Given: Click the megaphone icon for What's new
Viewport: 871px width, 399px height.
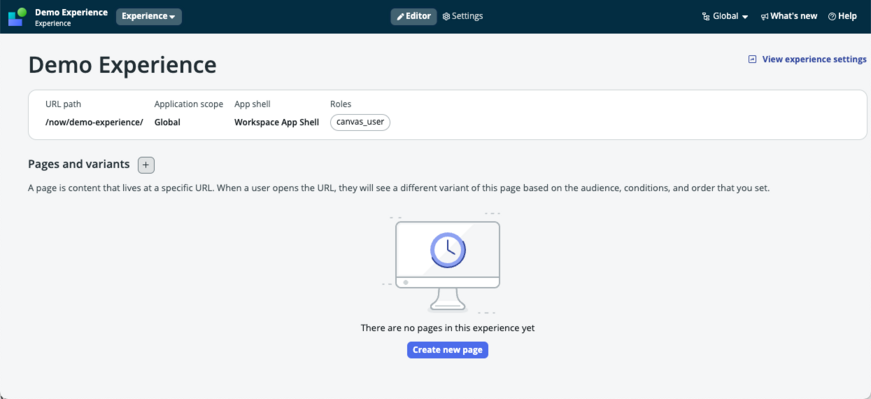Looking at the screenshot, I should [764, 17].
